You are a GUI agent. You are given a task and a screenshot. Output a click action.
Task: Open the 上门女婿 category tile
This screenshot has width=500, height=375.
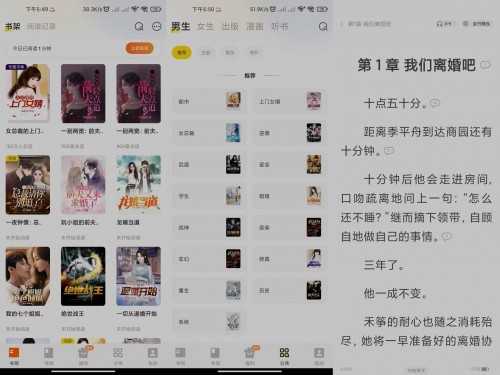pyautogui.click(x=290, y=101)
